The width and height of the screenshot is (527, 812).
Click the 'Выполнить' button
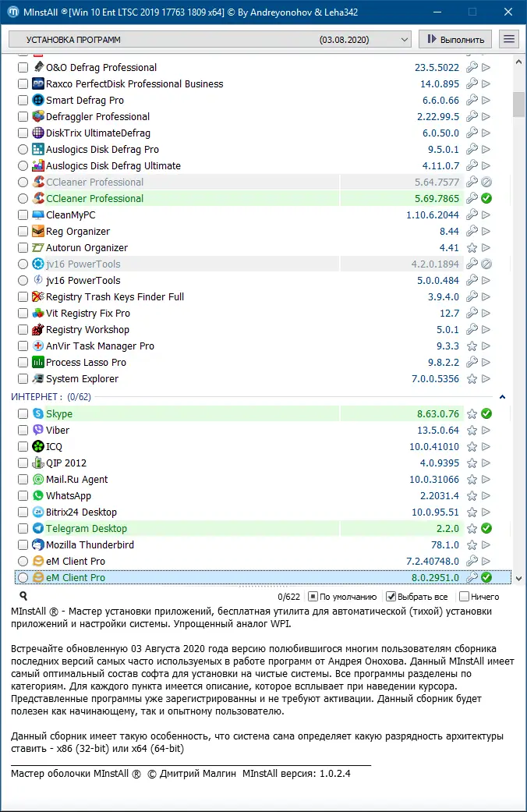[455, 39]
